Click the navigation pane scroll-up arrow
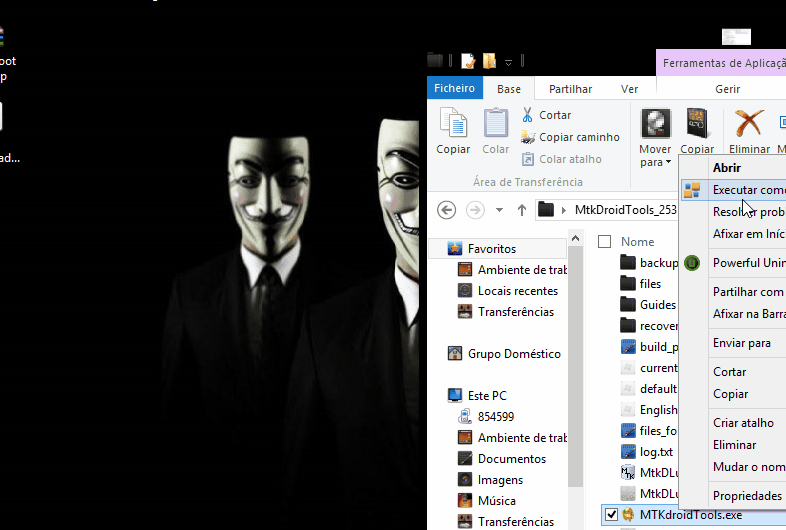Viewport: 786px width, 530px height. point(575,238)
